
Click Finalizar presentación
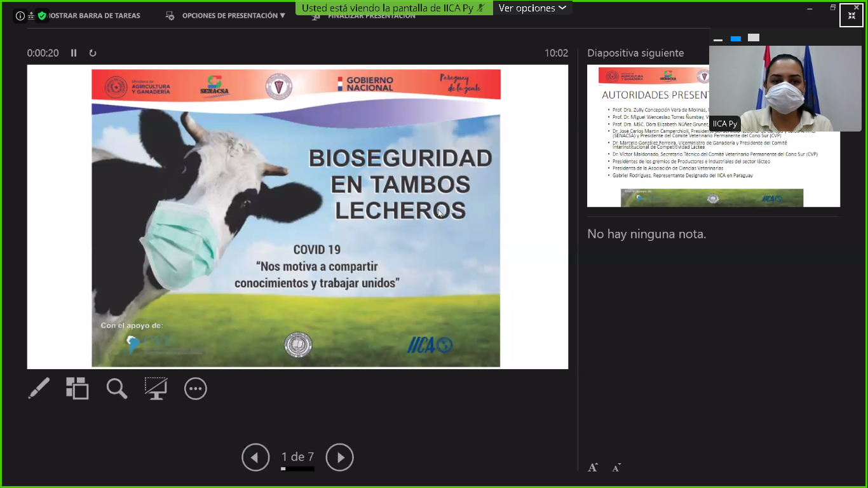click(x=363, y=16)
